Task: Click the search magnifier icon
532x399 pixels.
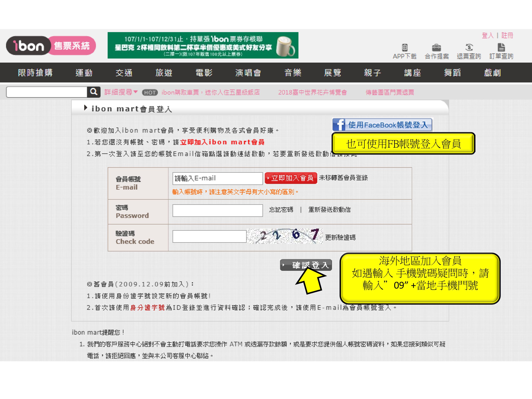Action: [94, 92]
